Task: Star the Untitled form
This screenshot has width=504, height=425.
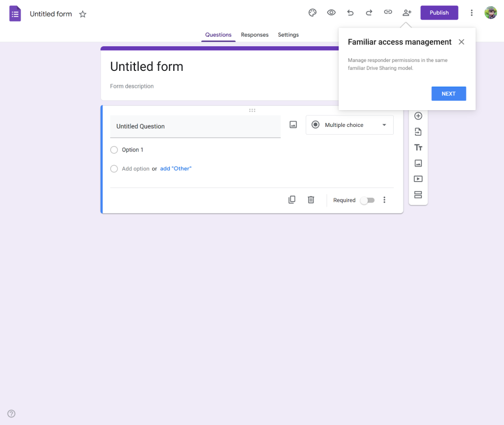Action: coord(83,14)
